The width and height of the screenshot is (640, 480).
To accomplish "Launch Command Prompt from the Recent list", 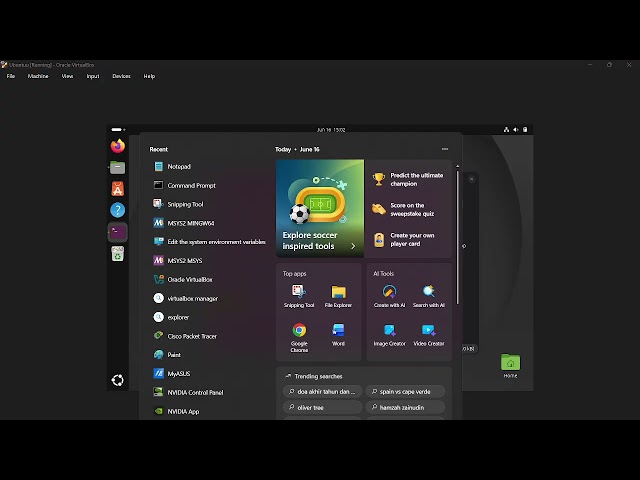I will point(209,185).
